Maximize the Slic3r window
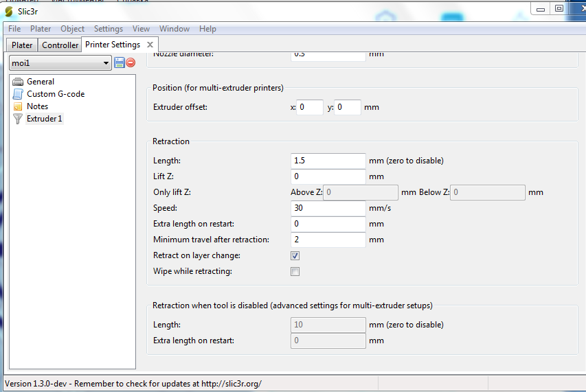The image size is (586, 392). (x=559, y=9)
